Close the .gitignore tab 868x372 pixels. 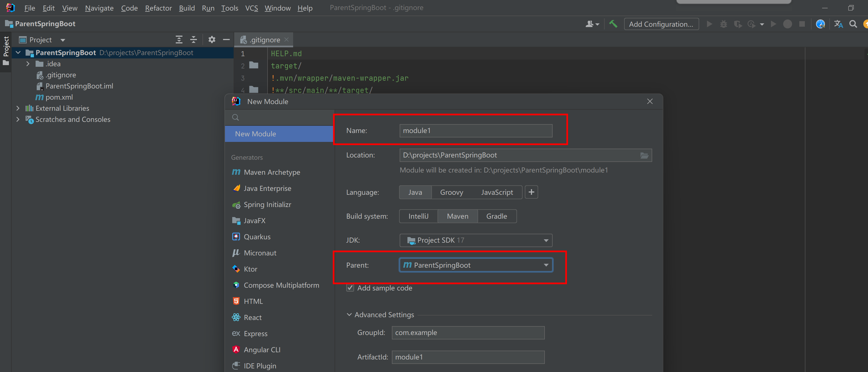coord(287,40)
